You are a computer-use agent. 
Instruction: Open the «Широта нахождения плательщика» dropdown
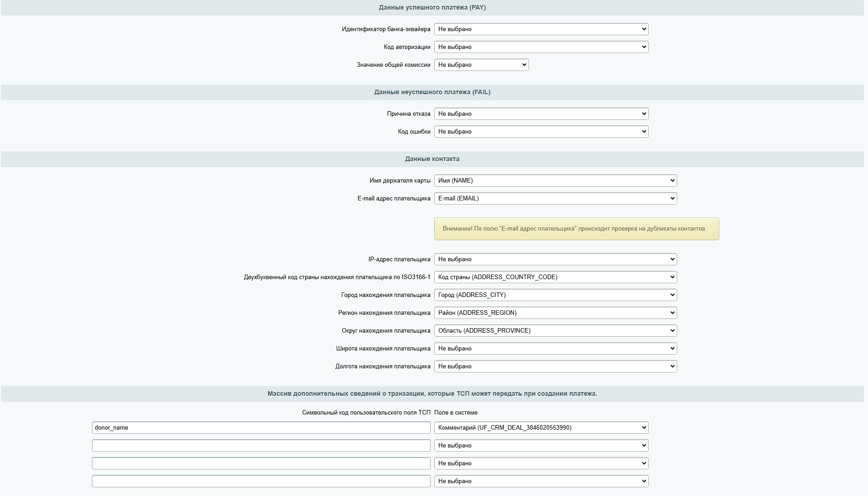point(555,348)
